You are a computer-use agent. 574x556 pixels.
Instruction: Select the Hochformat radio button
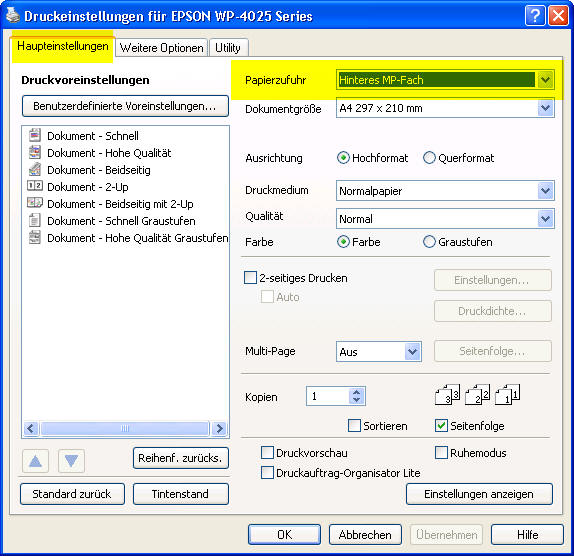coord(343,158)
